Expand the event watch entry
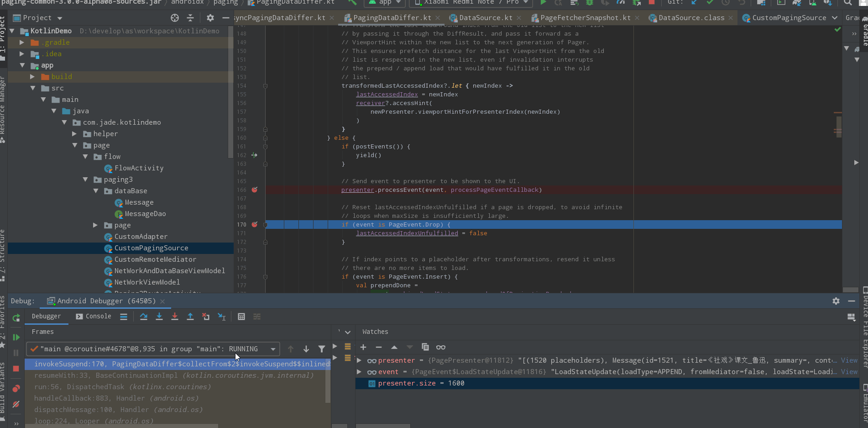 point(359,372)
